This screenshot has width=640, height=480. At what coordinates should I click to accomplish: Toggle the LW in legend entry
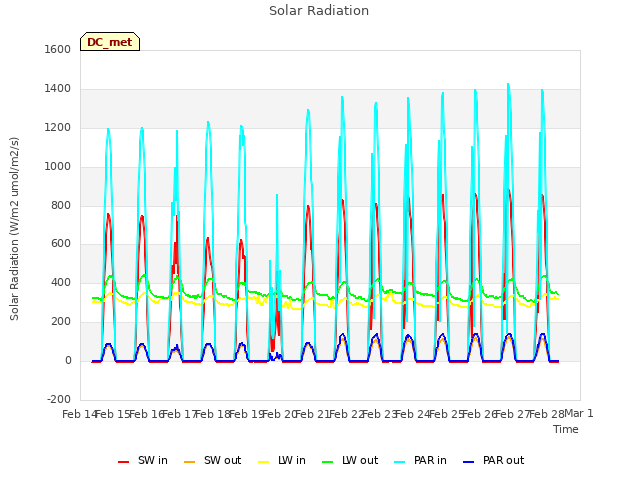[282, 460]
